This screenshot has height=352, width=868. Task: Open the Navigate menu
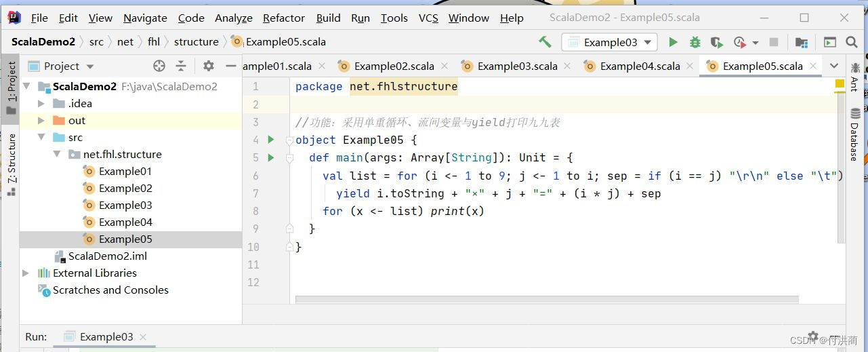click(145, 18)
